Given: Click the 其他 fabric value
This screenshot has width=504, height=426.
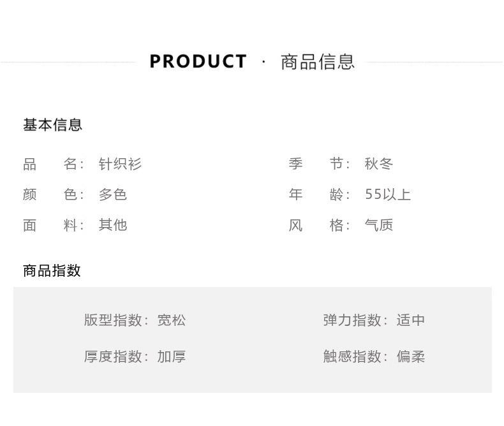Looking at the screenshot, I should tap(113, 225).
